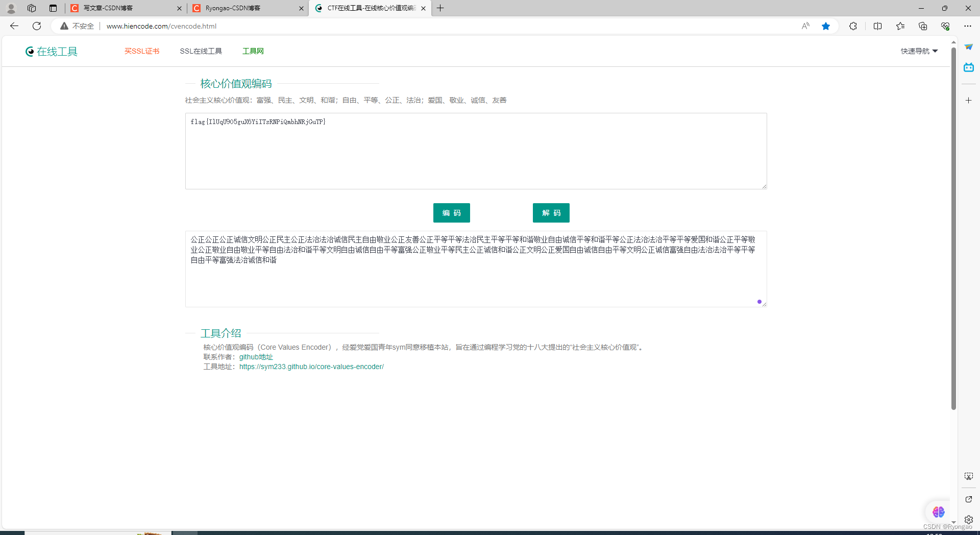The height and width of the screenshot is (535, 980).
Task: Click the address bar URL
Action: point(161,26)
